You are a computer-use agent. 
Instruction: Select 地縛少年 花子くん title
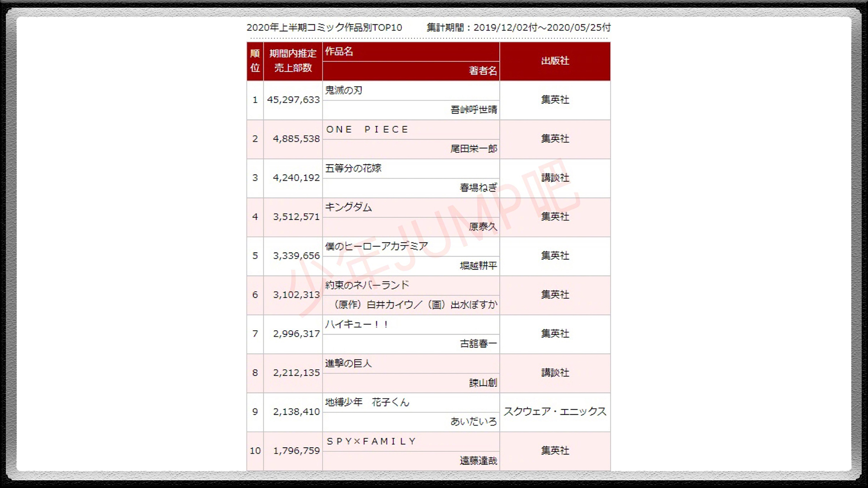tap(367, 402)
